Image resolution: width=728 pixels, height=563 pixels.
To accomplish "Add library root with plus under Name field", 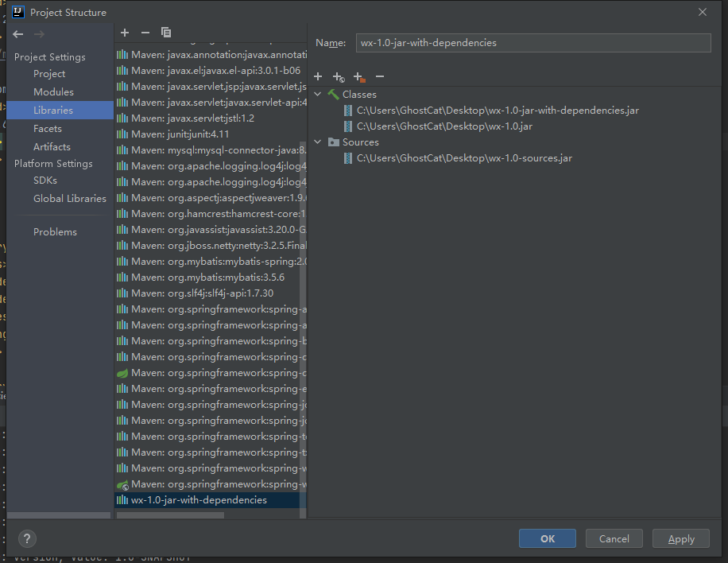I will coord(318,76).
